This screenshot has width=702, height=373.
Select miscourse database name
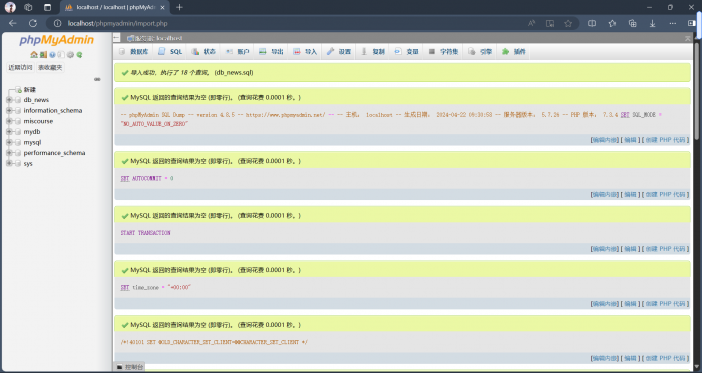pyautogui.click(x=39, y=121)
